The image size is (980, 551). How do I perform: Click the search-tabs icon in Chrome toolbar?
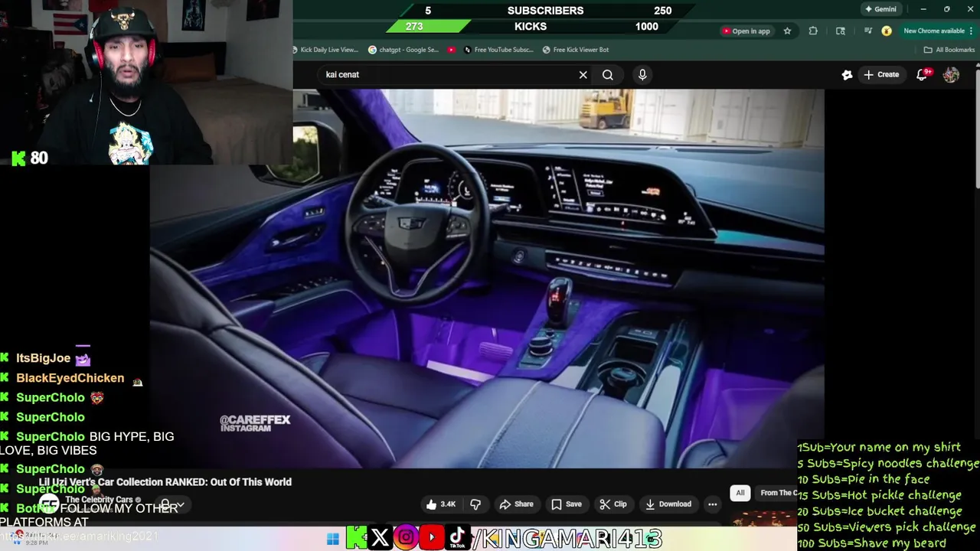(x=841, y=31)
